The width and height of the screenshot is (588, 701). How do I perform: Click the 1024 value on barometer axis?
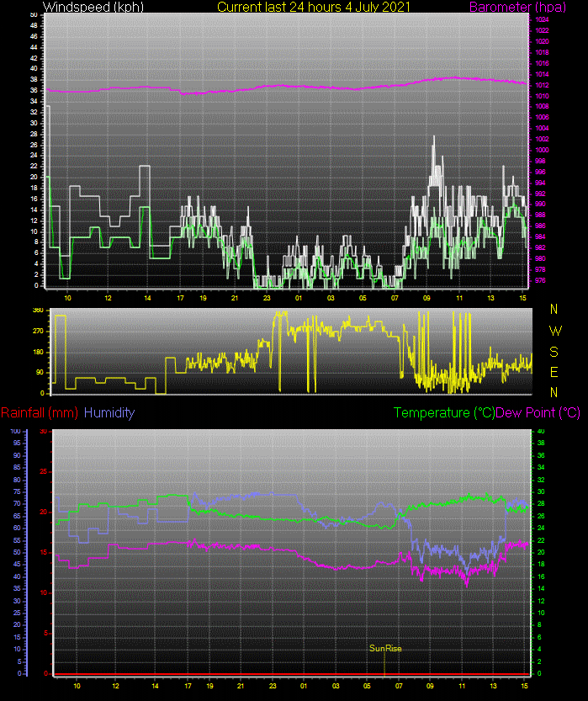click(x=543, y=19)
